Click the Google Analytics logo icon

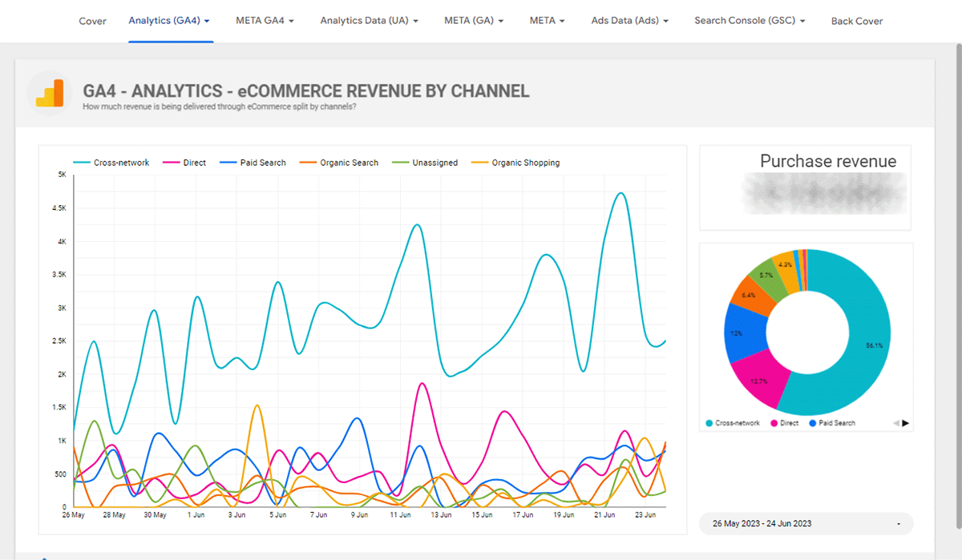(49, 94)
